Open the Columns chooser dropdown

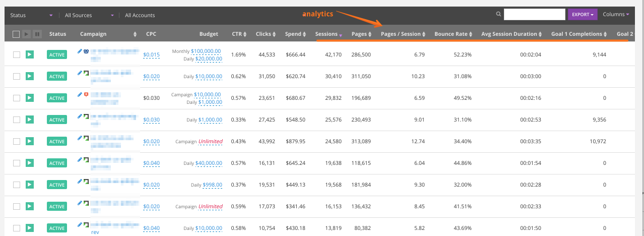(x=616, y=15)
